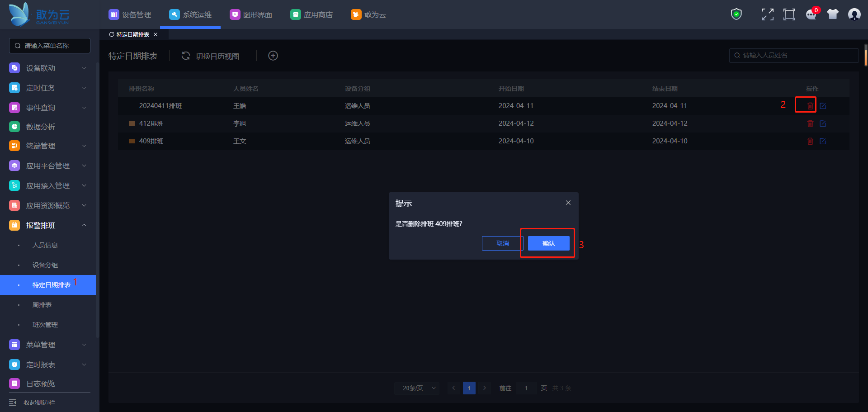Click the 特定日期排表 page tab label
The height and width of the screenshot is (412, 868).
coord(133,34)
